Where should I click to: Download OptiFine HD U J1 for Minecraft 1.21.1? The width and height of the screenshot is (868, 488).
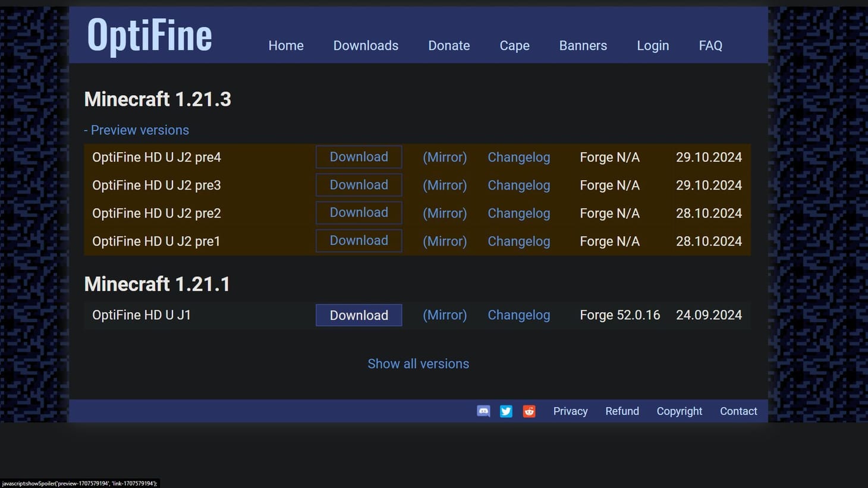pos(358,315)
